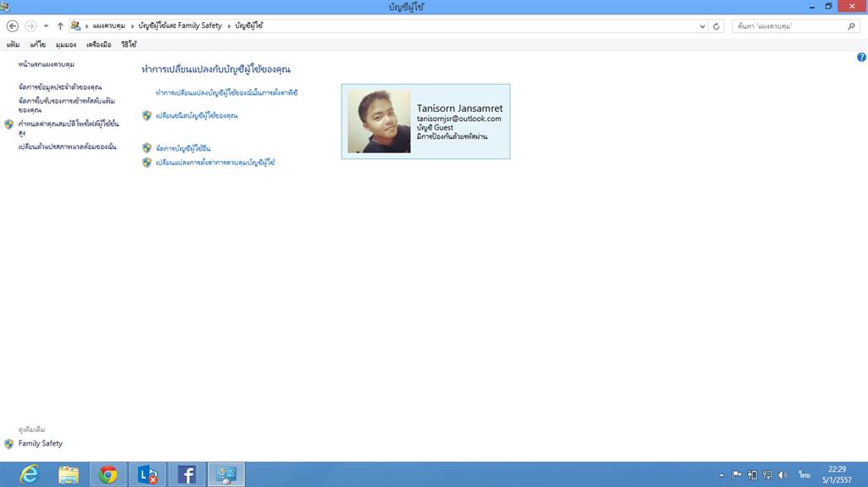Open the แผงควบคุม breadcrumb
Viewport: 868px width, 487px height.
(108, 26)
